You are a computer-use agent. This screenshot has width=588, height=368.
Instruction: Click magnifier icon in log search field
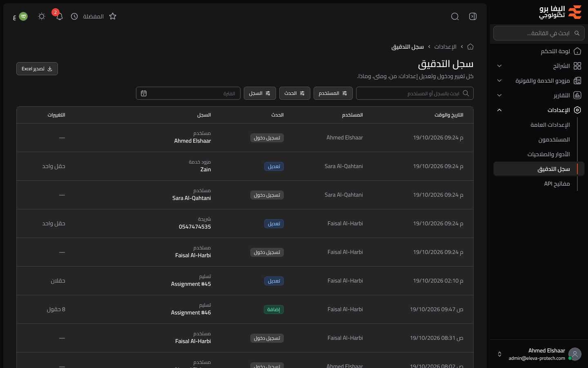pos(466,93)
